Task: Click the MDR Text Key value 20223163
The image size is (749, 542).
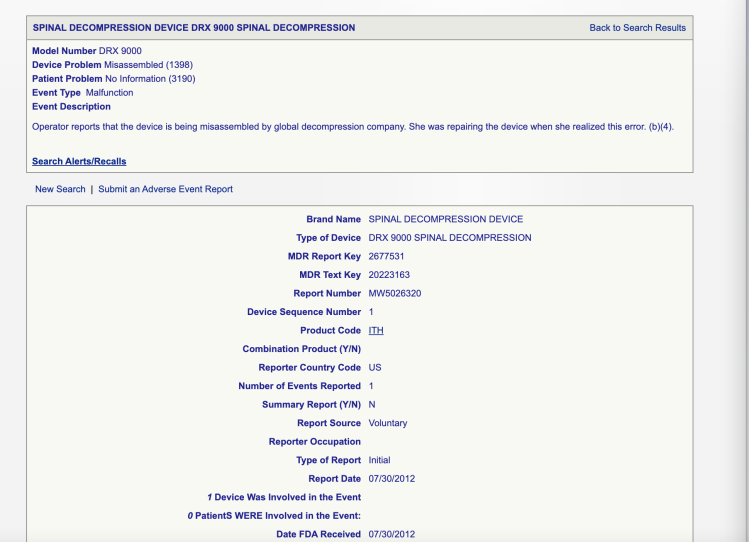Action: pyautogui.click(x=389, y=275)
